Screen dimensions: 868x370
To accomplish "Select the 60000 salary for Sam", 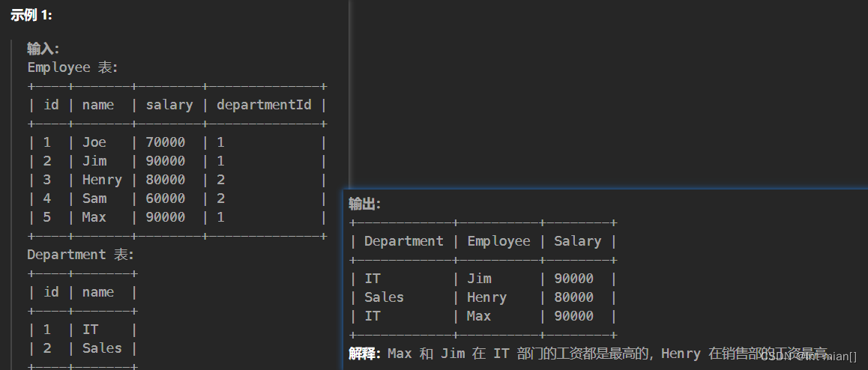I will click(165, 198).
